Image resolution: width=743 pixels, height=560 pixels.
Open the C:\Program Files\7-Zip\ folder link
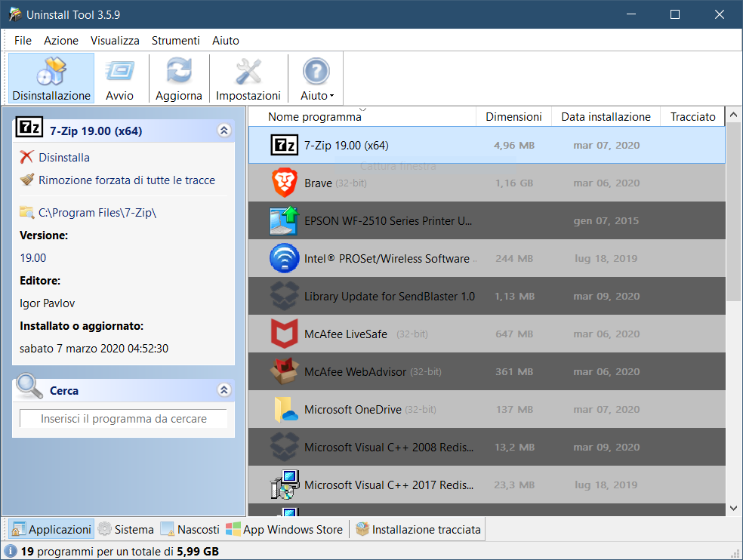pyautogui.click(x=97, y=213)
